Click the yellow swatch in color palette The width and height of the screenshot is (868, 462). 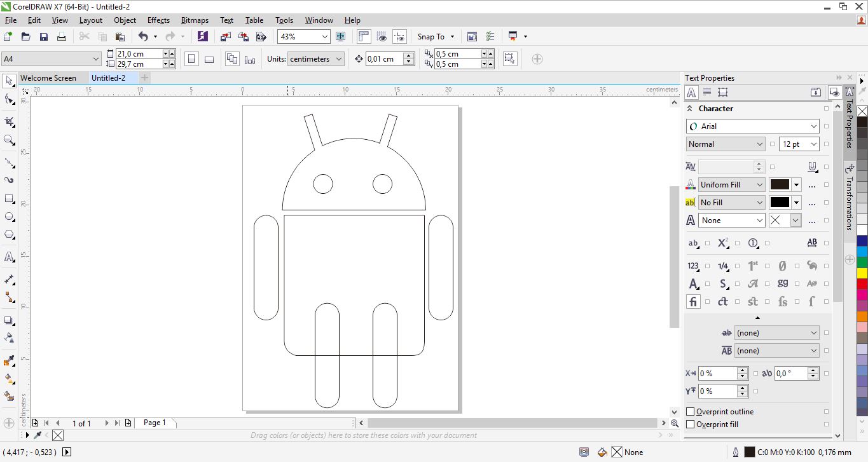(x=862, y=273)
